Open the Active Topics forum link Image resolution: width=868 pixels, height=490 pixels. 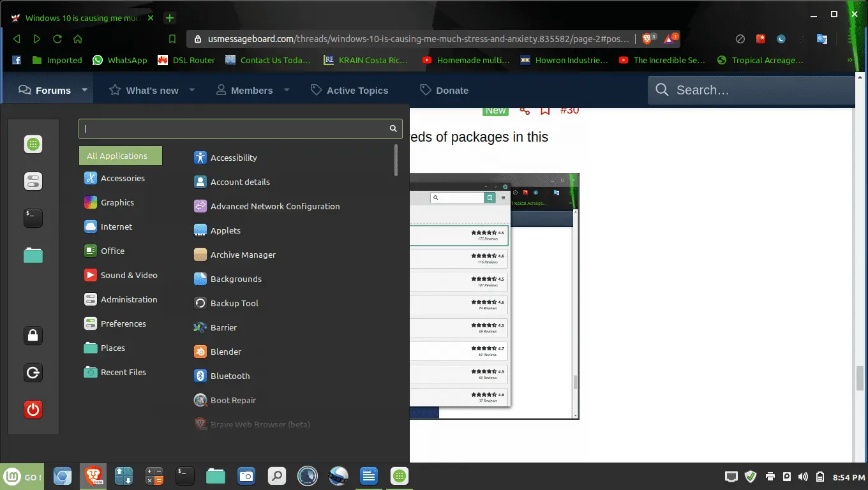tap(349, 90)
